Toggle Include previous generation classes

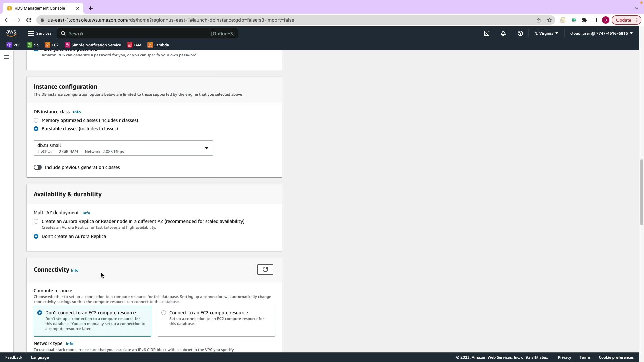[38, 167]
